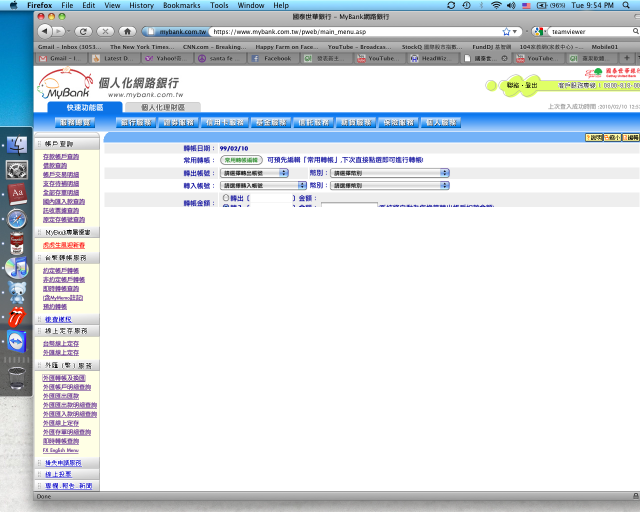Open the 轉入帳號 account dropdown
This screenshot has height=512, width=640.
tap(263, 185)
